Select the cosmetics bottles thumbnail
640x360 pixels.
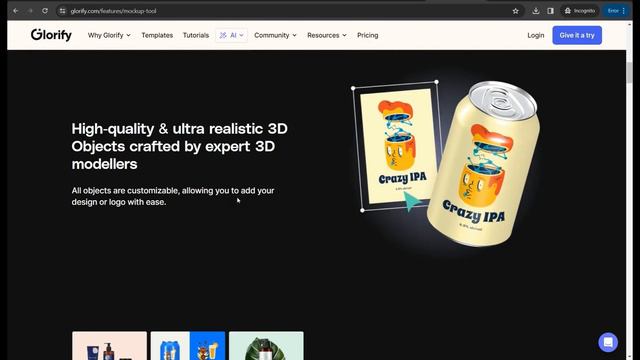(x=109, y=346)
